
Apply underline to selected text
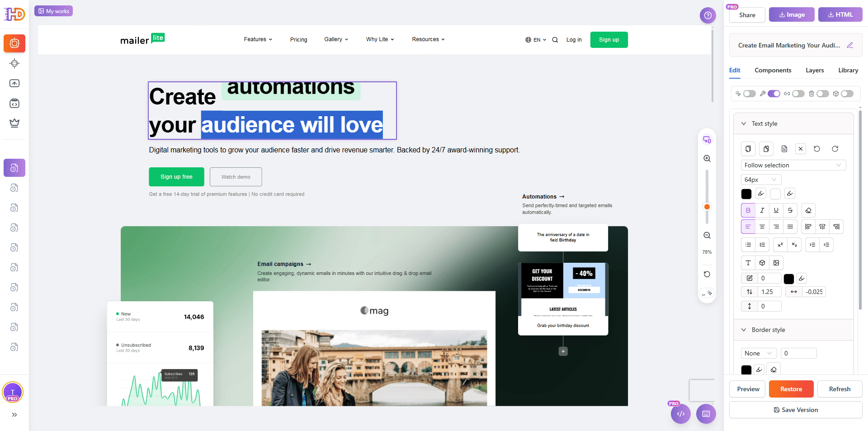click(x=776, y=210)
